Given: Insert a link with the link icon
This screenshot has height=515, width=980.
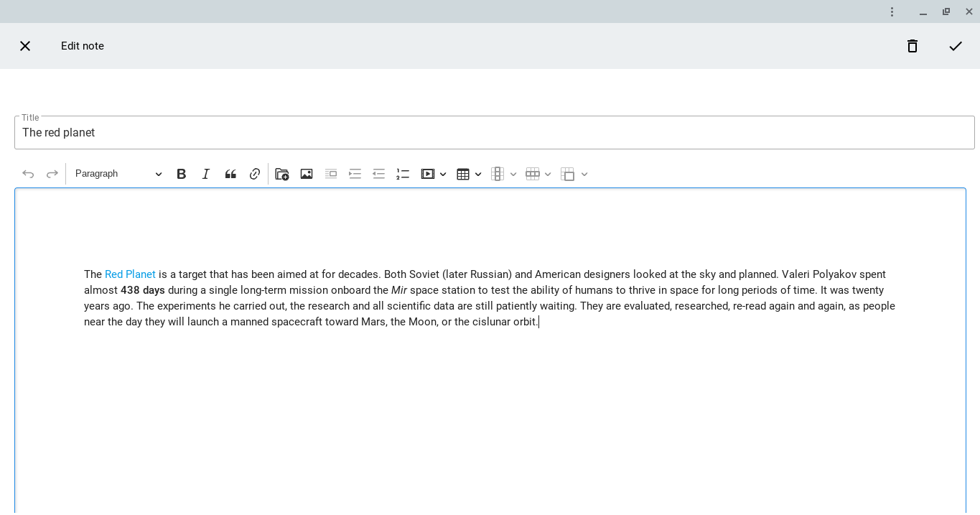Looking at the screenshot, I should [x=255, y=174].
